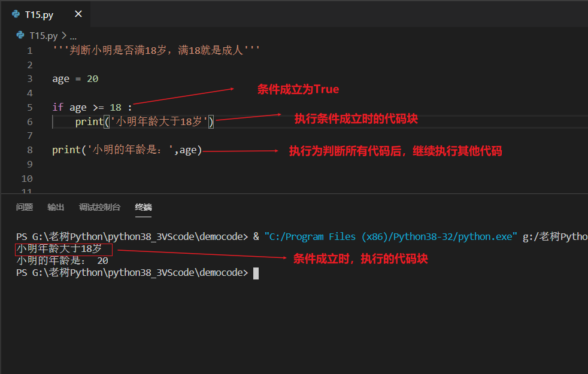Image resolution: width=588 pixels, height=374 pixels.
Task: Click the Python icon in the breadcrumb bar
Action: pos(19,35)
